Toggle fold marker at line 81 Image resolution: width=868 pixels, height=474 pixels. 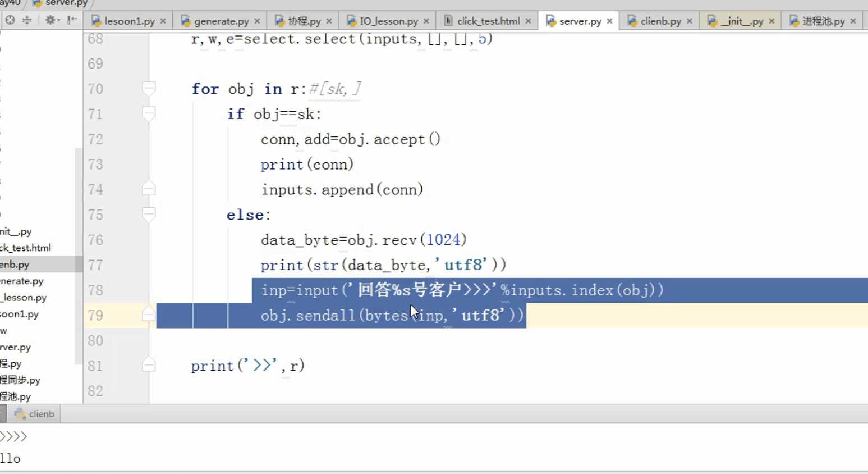point(149,365)
